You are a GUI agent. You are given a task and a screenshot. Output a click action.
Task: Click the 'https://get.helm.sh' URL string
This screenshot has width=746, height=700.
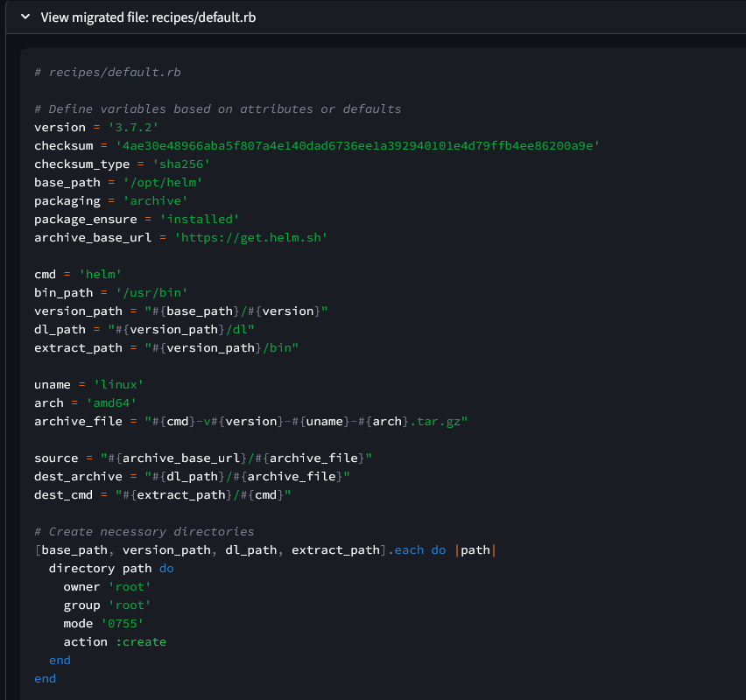point(250,238)
